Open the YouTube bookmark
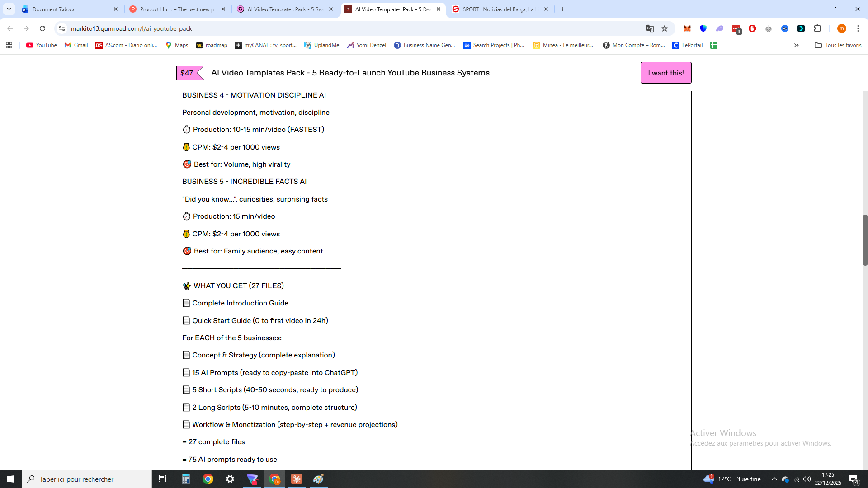 coord(42,45)
